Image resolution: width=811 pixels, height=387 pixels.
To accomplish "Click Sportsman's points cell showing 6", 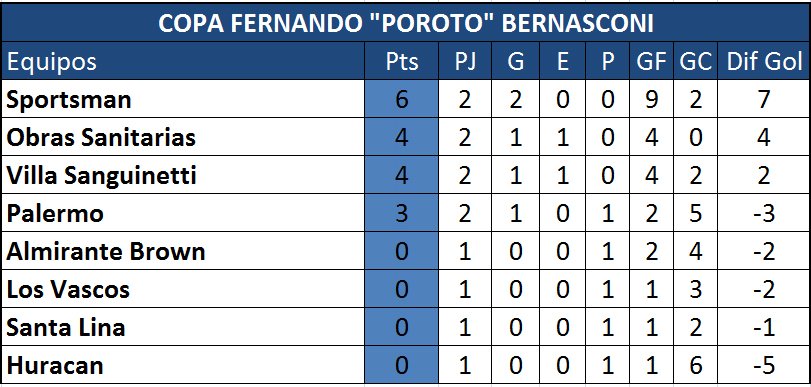I will tap(401, 99).
